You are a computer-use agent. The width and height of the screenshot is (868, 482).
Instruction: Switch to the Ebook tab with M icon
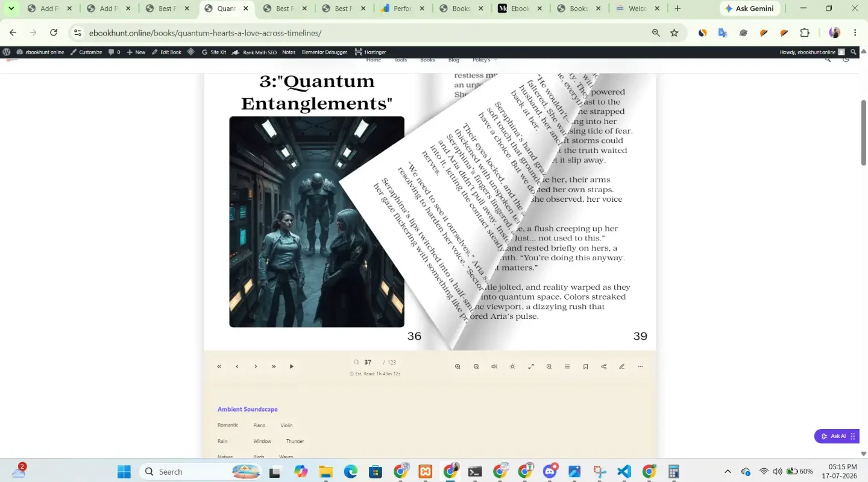pos(520,8)
